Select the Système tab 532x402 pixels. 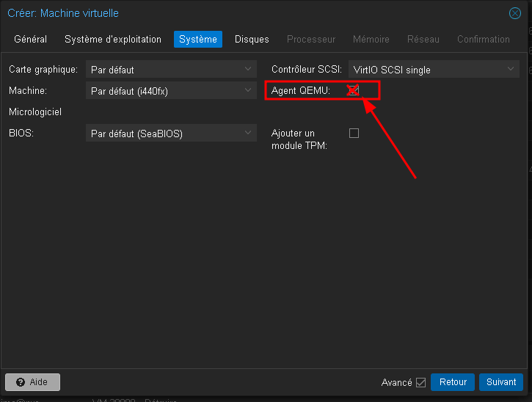(x=198, y=40)
